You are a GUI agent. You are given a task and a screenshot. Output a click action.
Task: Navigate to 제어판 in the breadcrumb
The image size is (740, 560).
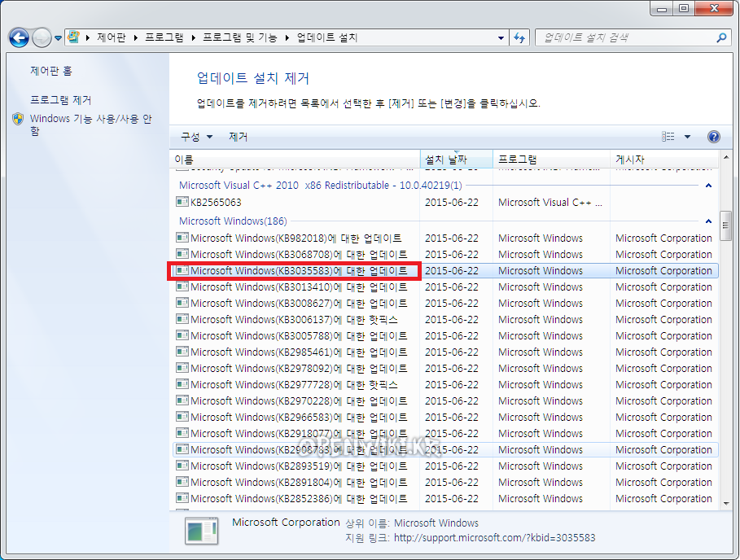click(x=112, y=37)
